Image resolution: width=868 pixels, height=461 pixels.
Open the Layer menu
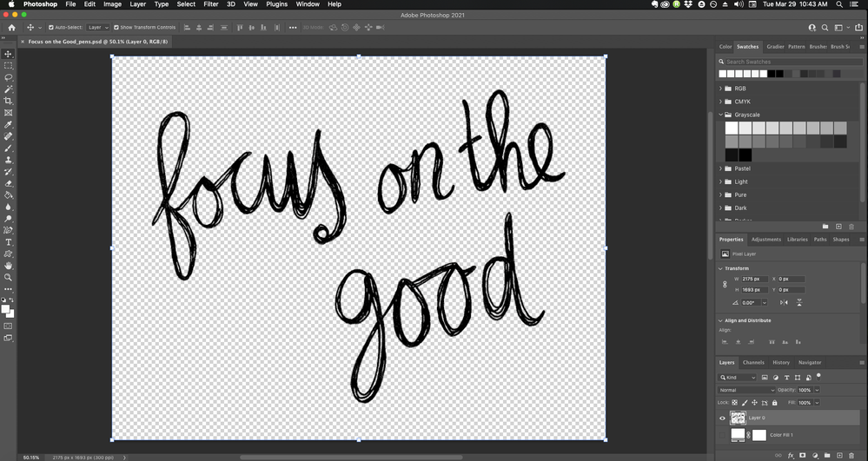[138, 4]
